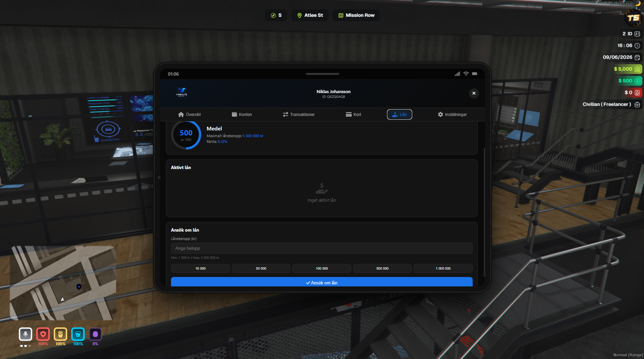This screenshot has width=644, height=359.
Task: Submit with Ansök om lån button
Action: pos(321,282)
